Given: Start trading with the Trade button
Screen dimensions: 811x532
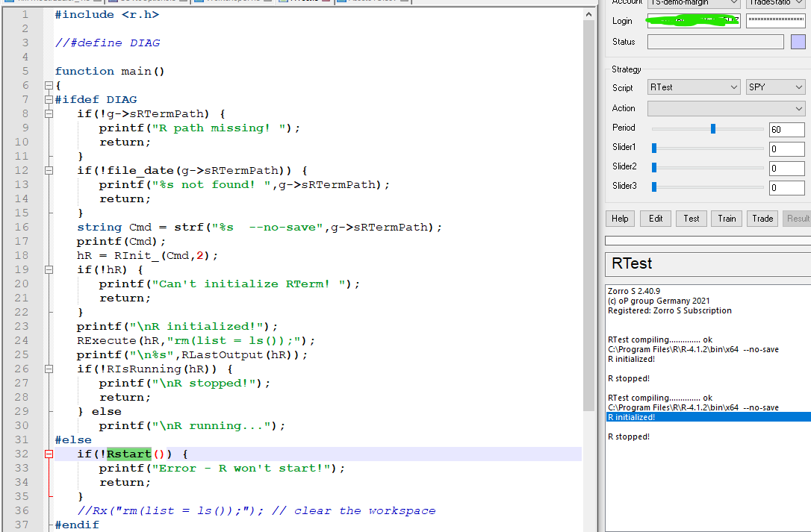Looking at the screenshot, I should [762, 219].
